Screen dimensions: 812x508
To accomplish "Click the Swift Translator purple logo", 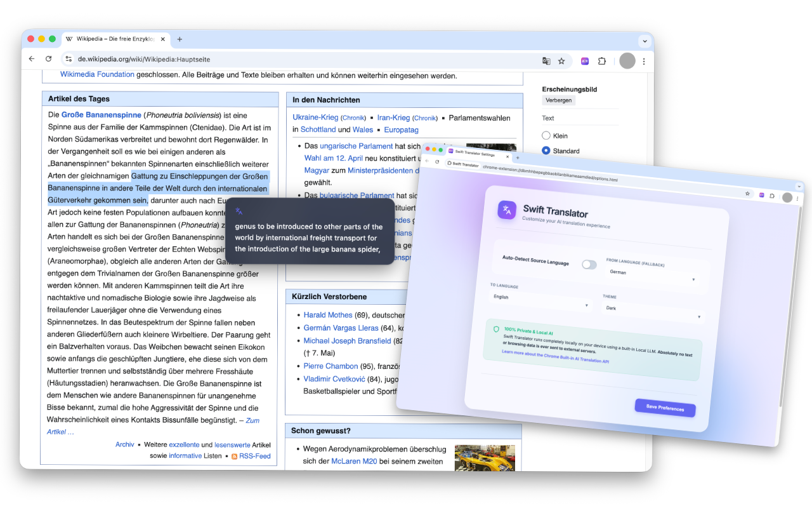I will click(506, 209).
